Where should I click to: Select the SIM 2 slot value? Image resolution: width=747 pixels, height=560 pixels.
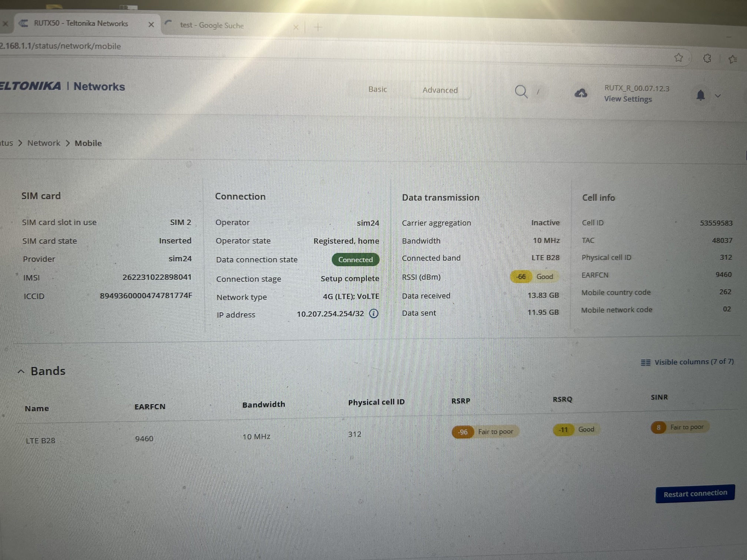[180, 222]
